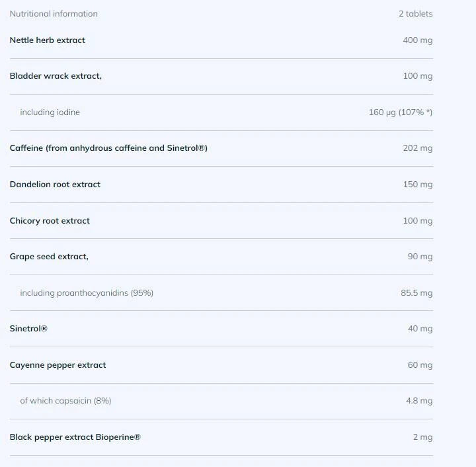Click the 4.8 mg capsaicin value
Viewport: 476px width, 467px height.
419,401
